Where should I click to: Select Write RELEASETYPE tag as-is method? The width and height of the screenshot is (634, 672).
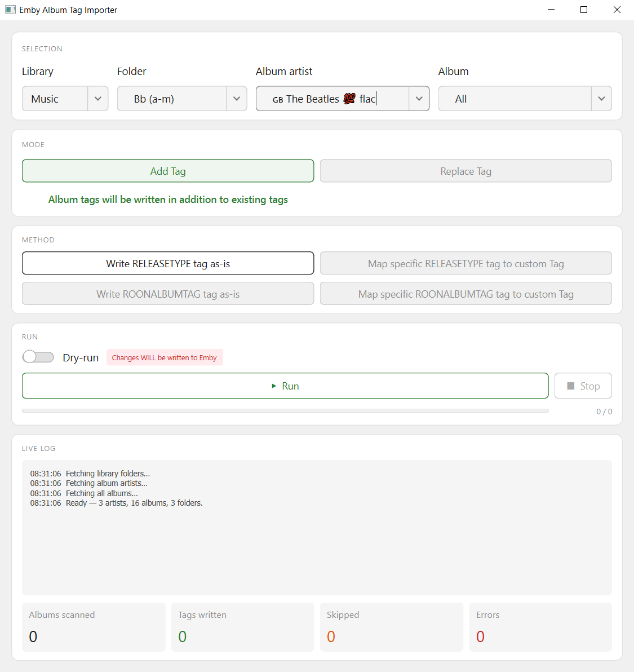[168, 263]
